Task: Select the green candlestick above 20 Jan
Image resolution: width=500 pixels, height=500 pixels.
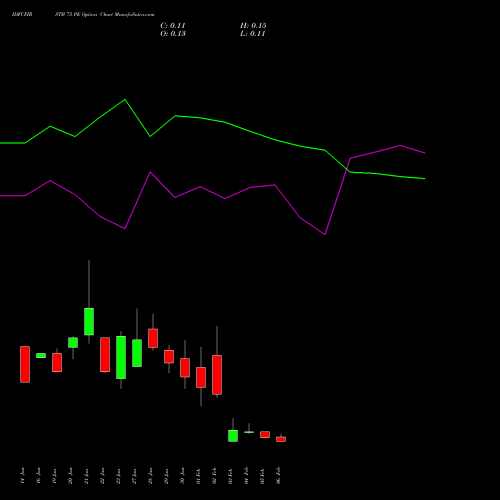Action: (73, 343)
